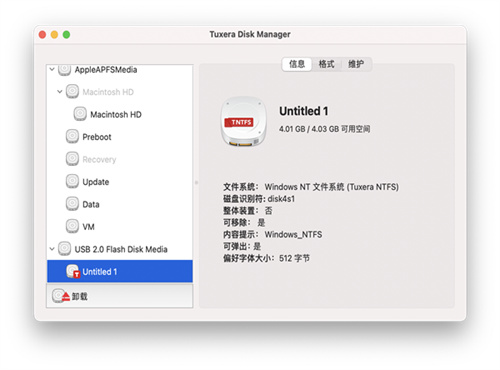Screen dimensions: 500x370
Task: Collapse the USB 2.0 Flash Disk Media node
Action: click(52, 249)
